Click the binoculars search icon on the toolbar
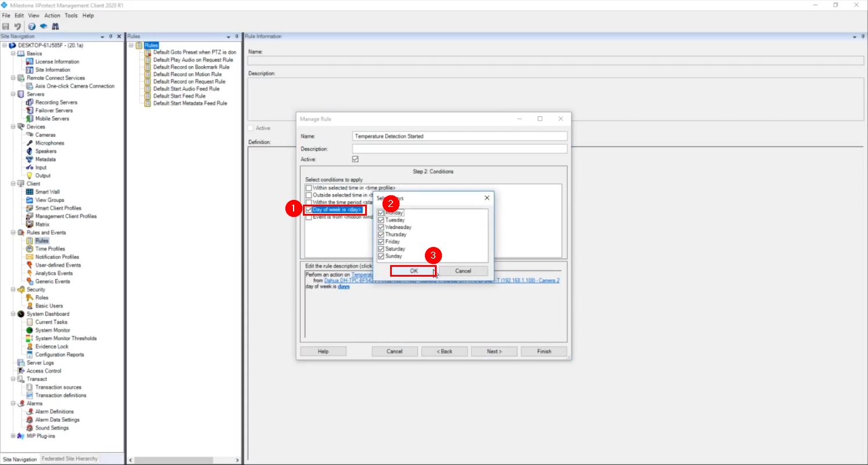This screenshot has height=465, width=868. coord(55,26)
